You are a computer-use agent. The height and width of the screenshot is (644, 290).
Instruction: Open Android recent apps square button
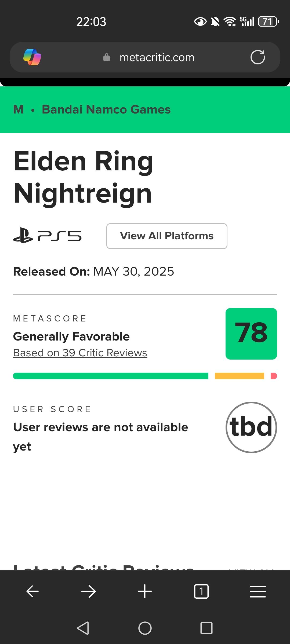pyautogui.click(x=206, y=628)
